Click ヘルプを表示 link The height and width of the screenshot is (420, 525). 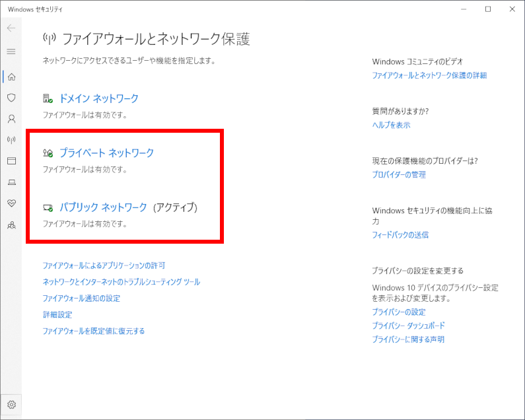click(x=391, y=125)
